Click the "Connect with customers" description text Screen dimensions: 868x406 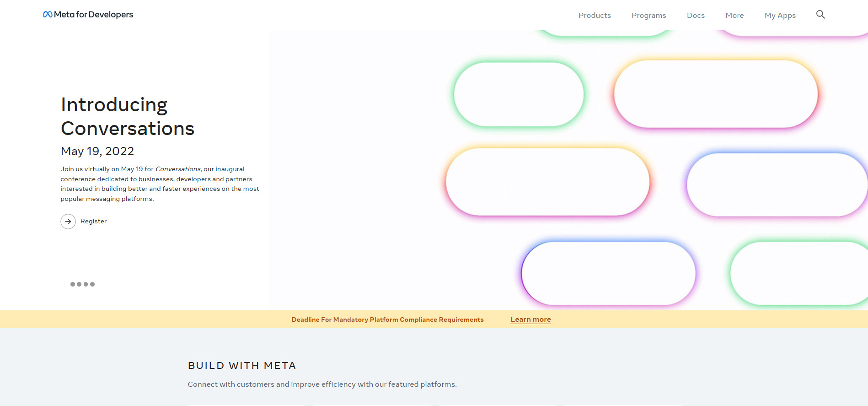(322, 384)
